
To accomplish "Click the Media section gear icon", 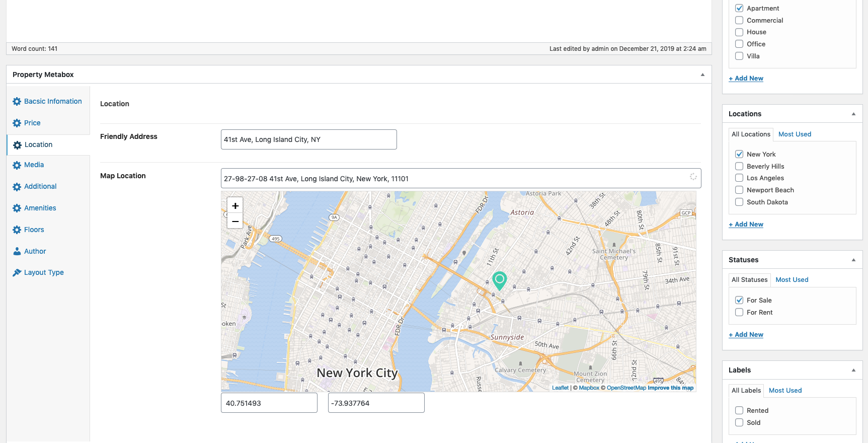I will (17, 165).
